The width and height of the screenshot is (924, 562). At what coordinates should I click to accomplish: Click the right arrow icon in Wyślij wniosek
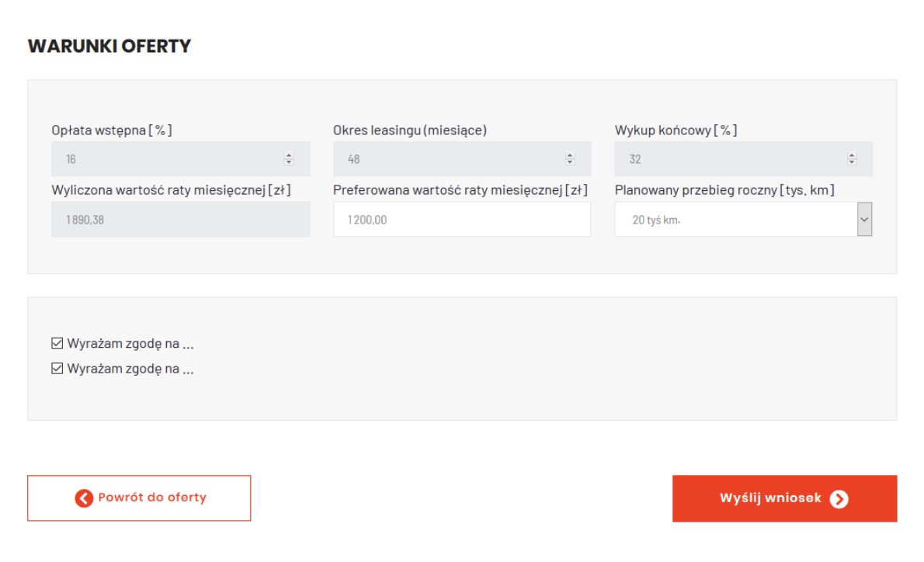839,499
